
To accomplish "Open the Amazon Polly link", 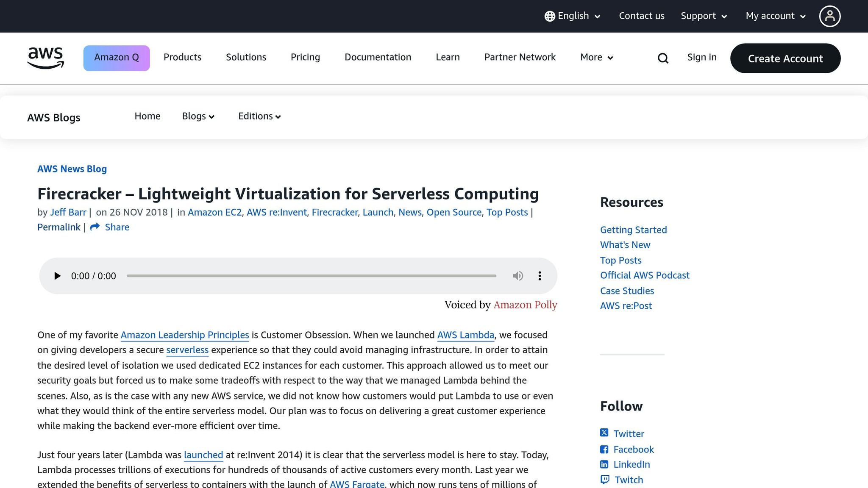I will click(x=525, y=305).
